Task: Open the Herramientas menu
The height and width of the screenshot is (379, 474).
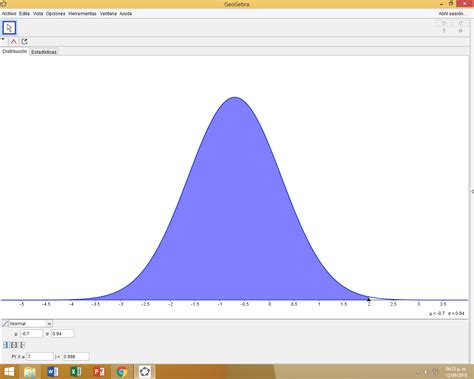Action: click(82, 14)
